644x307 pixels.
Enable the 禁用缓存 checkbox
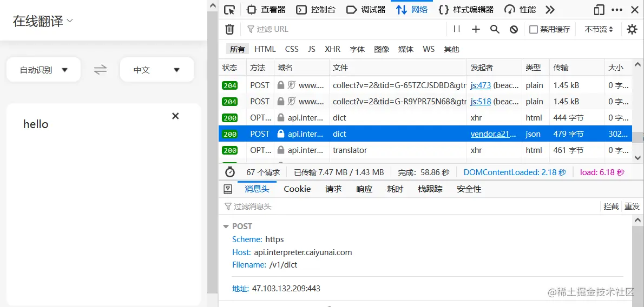pyautogui.click(x=534, y=30)
